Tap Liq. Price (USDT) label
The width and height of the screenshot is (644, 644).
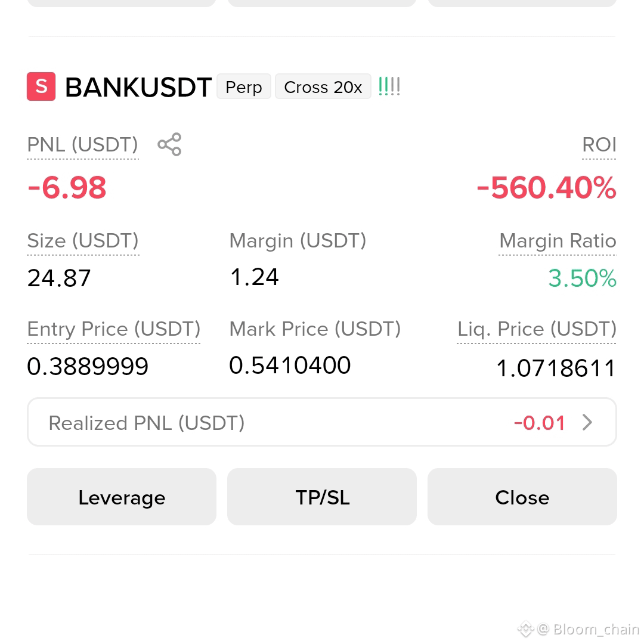537,329
